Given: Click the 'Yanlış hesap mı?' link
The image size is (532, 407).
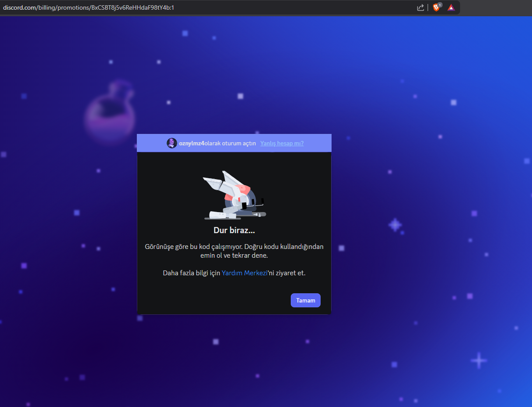Looking at the screenshot, I should pyautogui.click(x=282, y=143).
